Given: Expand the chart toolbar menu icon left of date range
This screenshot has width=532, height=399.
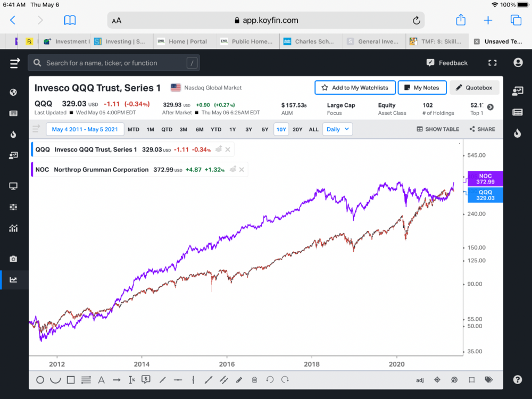Looking at the screenshot, I should [36, 129].
